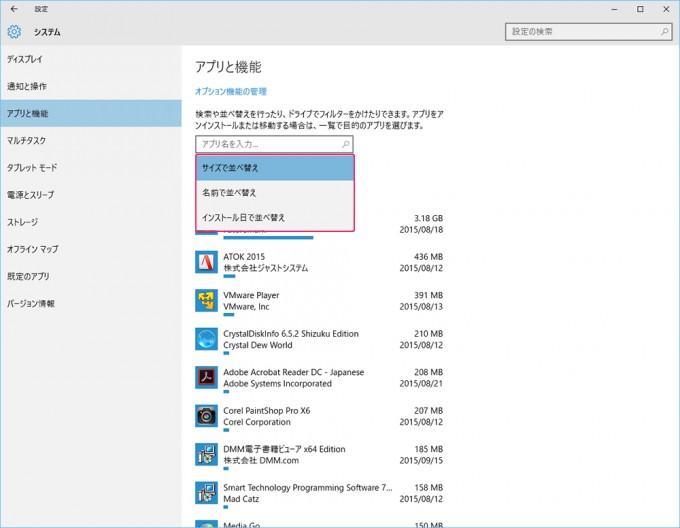Open オフライン マップ settings

[91, 249]
